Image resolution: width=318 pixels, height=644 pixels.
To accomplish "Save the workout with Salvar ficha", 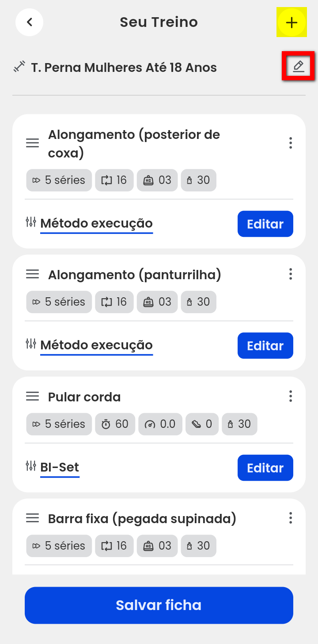I will (159, 605).
